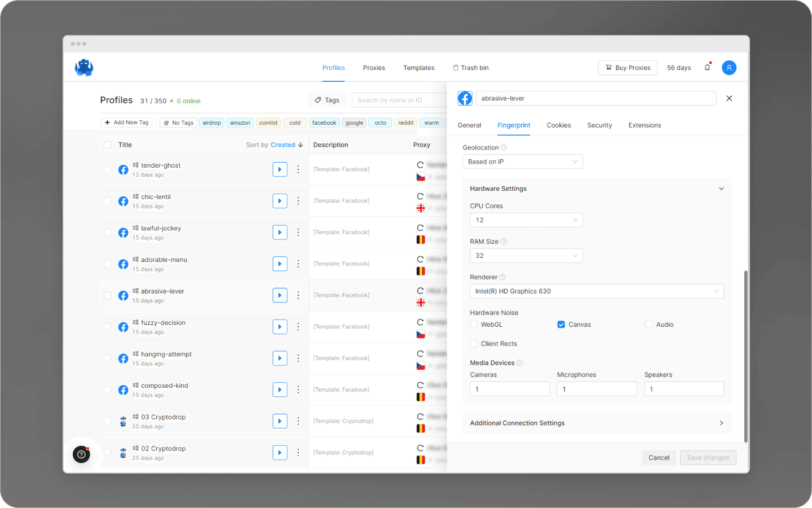Focus the Search by name or ID field

tap(399, 100)
